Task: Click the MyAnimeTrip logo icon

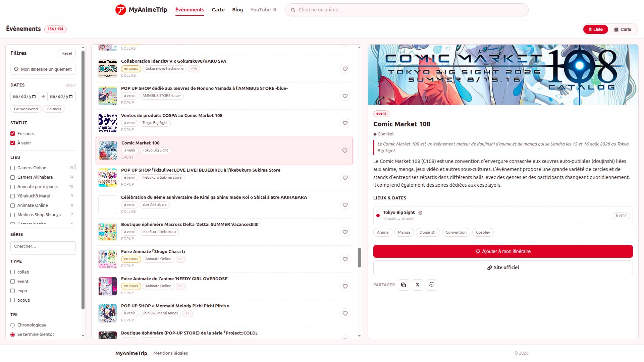Action: (120, 10)
